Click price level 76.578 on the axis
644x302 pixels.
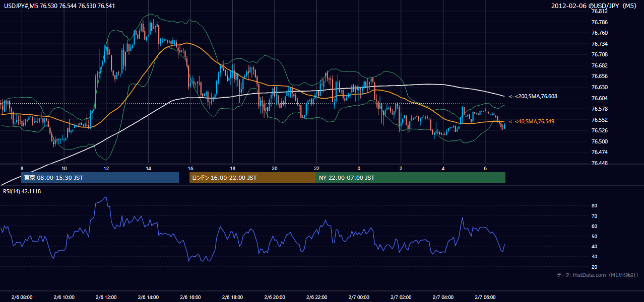pyautogui.click(x=599, y=109)
